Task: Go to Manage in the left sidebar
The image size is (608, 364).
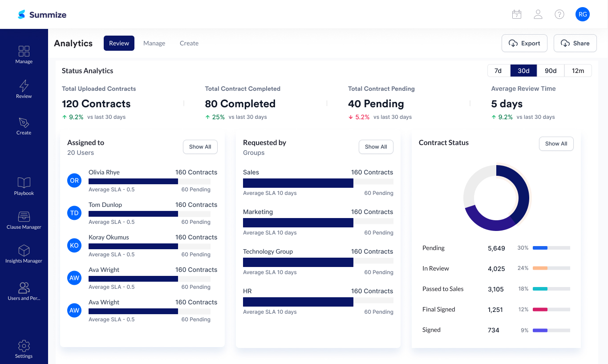Action: [24, 55]
